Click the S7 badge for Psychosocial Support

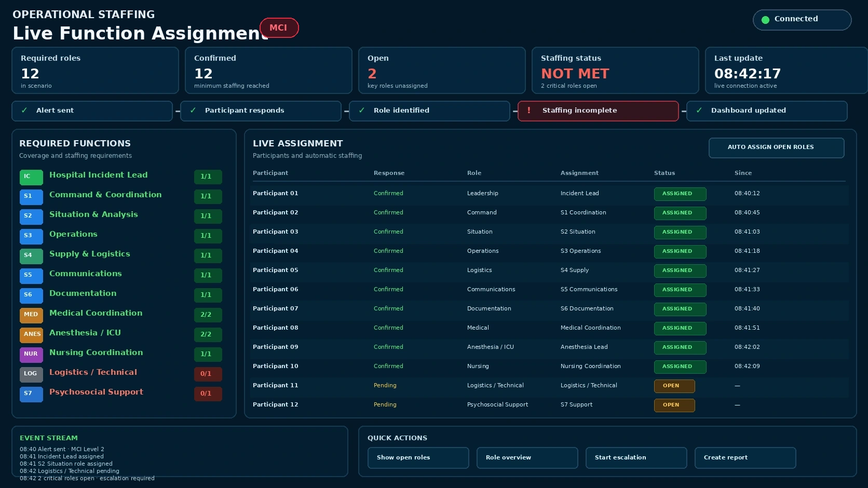coord(31,394)
